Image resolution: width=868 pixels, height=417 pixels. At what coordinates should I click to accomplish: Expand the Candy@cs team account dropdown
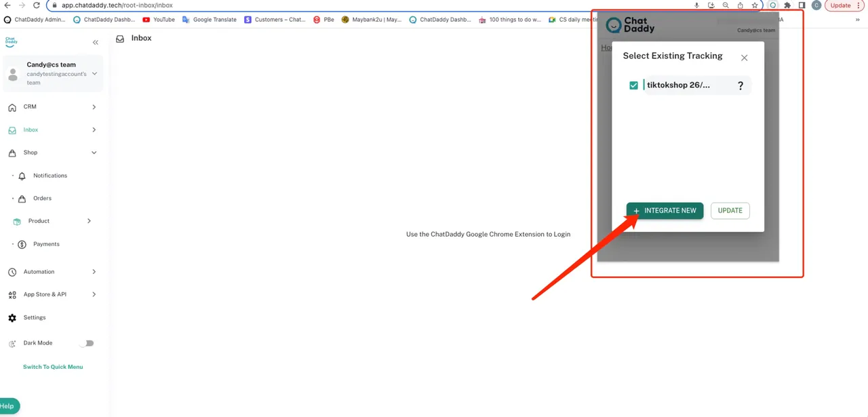coord(94,74)
